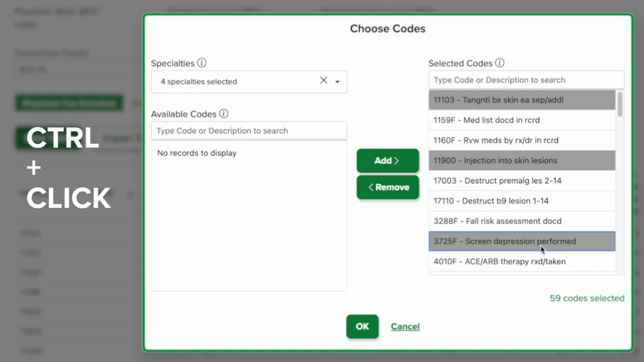Select code 1160F Rvw meds by rx/dr

[x=522, y=140]
